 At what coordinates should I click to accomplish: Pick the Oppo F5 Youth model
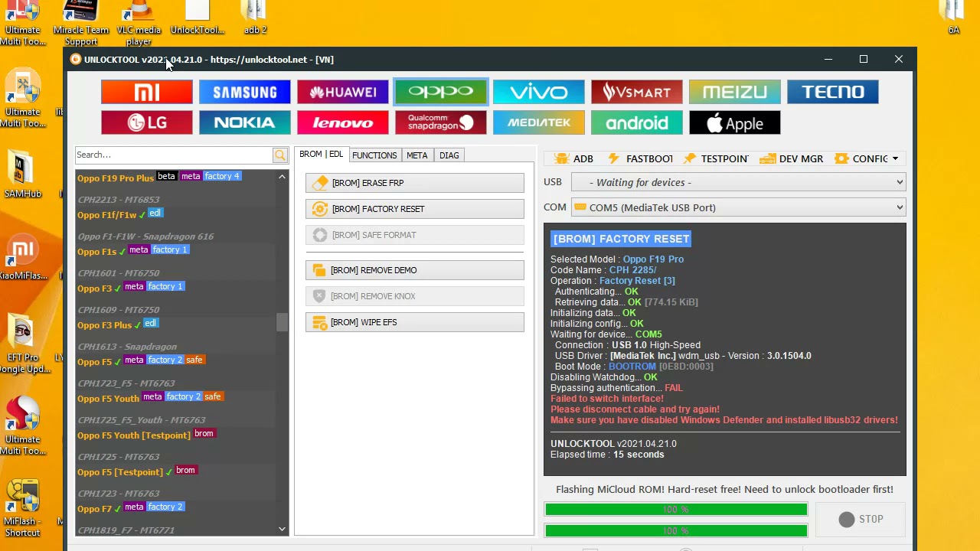(109, 399)
